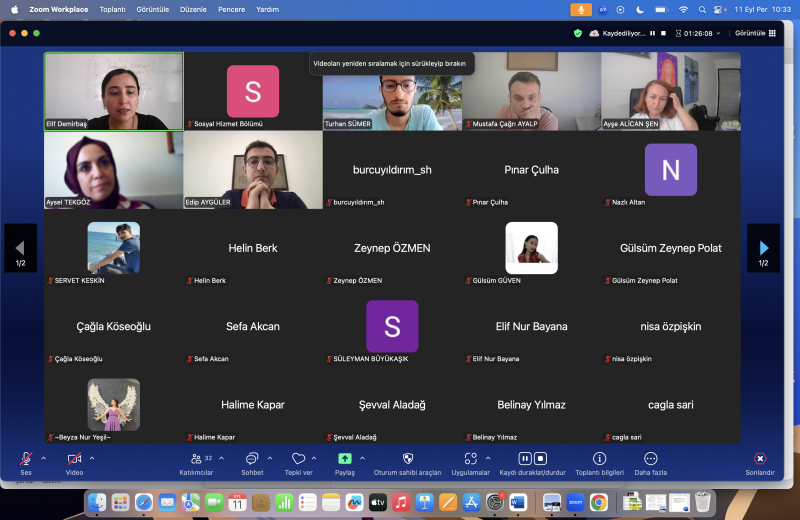Go to next participants page arrow
Screen dimensions: 800x520
pos(763,248)
